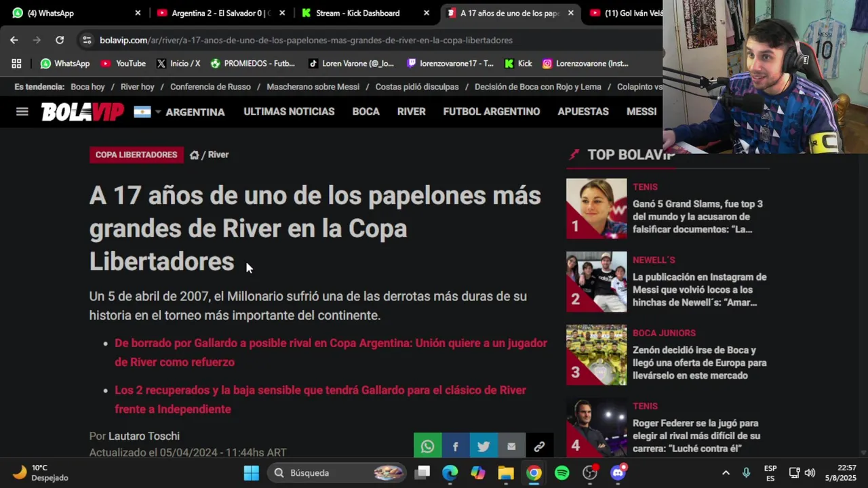This screenshot has width=868, height=488.
Task: Open File Explorer from taskbar
Action: 506,472
